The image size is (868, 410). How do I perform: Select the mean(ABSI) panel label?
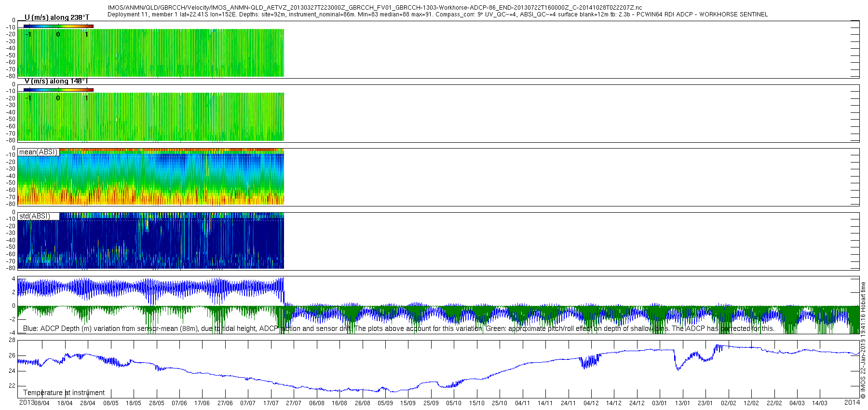pos(38,152)
